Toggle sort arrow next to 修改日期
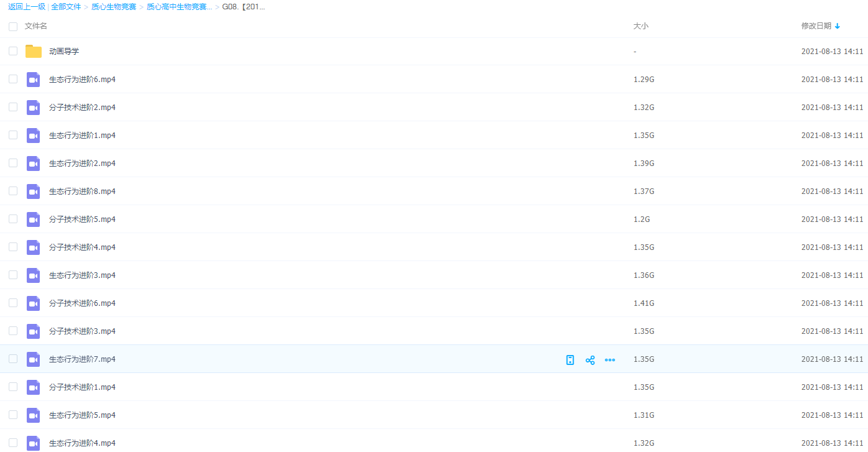The height and width of the screenshot is (452, 868). (x=838, y=26)
